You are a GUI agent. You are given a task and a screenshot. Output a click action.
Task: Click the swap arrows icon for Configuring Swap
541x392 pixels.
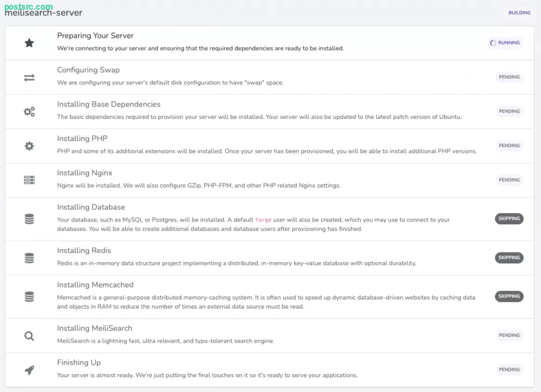[29, 77]
